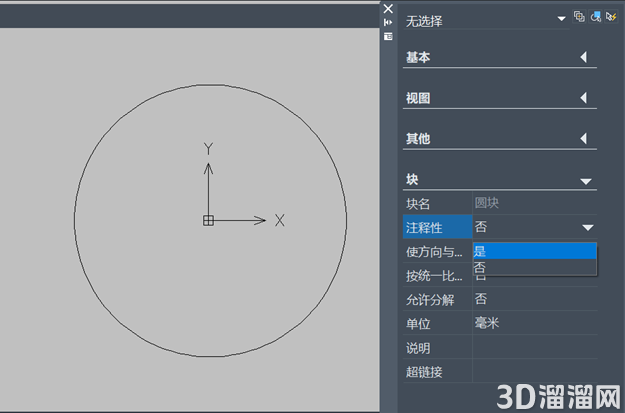The height and width of the screenshot is (413, 625).
Task: Collapse the 块 section
Action: coord(586,182)
